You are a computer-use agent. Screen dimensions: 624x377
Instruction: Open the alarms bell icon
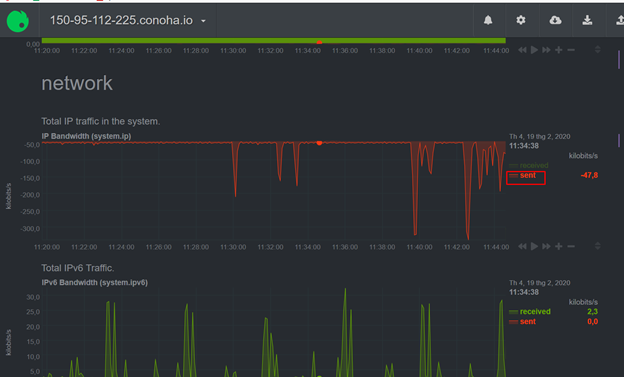coord(488,20)
